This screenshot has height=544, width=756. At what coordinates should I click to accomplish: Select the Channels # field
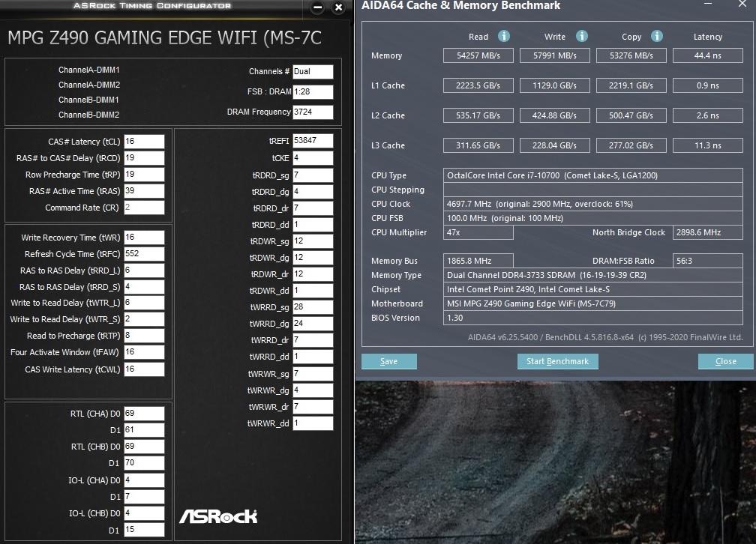click(x=313, y=72)
